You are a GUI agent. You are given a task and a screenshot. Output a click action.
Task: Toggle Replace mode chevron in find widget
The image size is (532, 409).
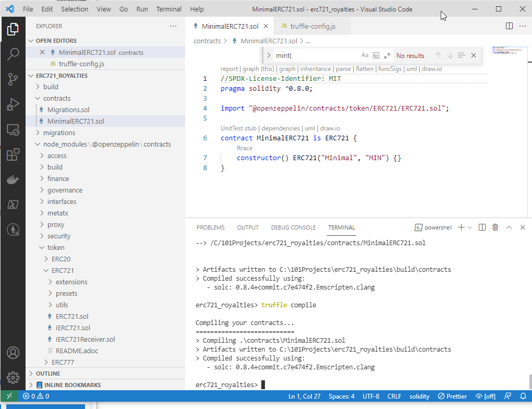pos(269,55)
